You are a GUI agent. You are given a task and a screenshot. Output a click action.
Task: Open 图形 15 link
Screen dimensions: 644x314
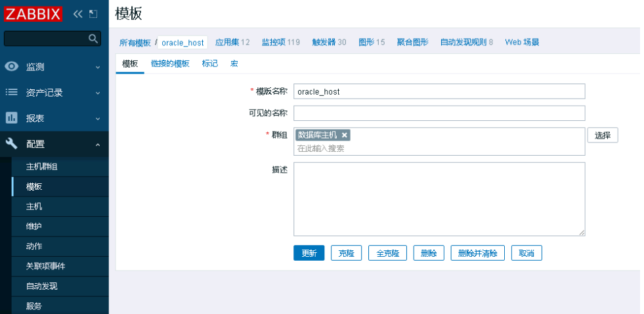372,42
